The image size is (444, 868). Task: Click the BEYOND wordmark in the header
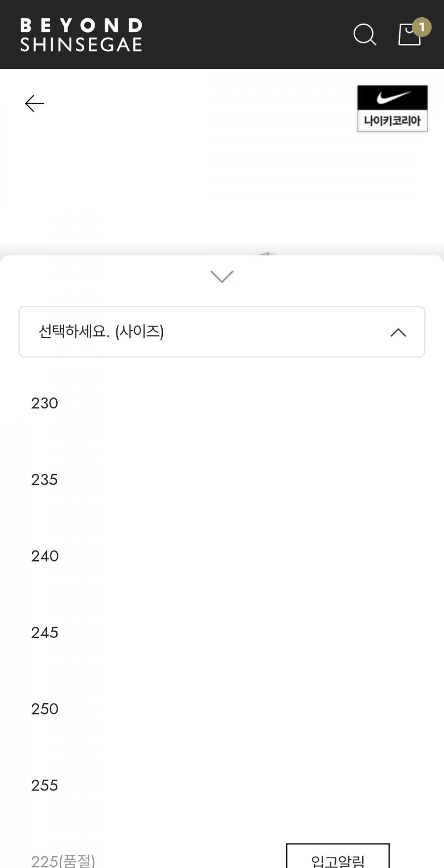pos(81,25)
